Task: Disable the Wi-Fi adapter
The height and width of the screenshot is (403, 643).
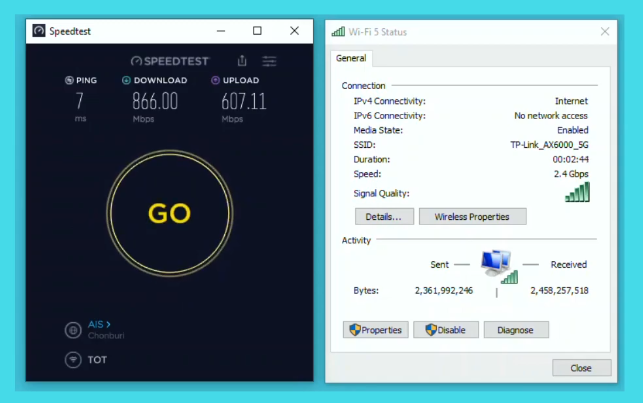Action: [446, 330]
